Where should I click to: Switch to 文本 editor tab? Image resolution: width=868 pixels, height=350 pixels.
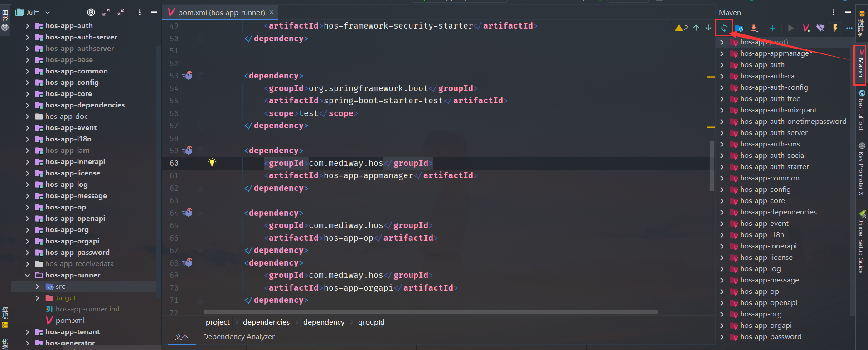tap(182, 337)
